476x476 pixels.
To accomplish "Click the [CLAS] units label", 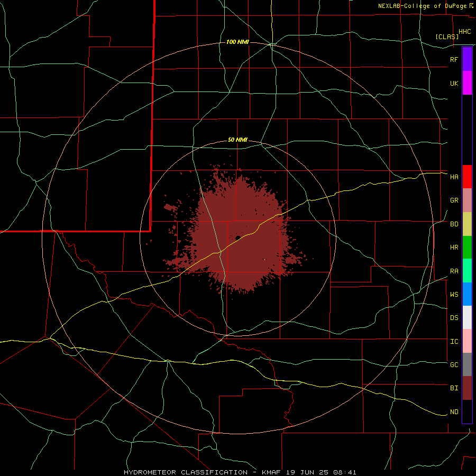I will (447, 36).
